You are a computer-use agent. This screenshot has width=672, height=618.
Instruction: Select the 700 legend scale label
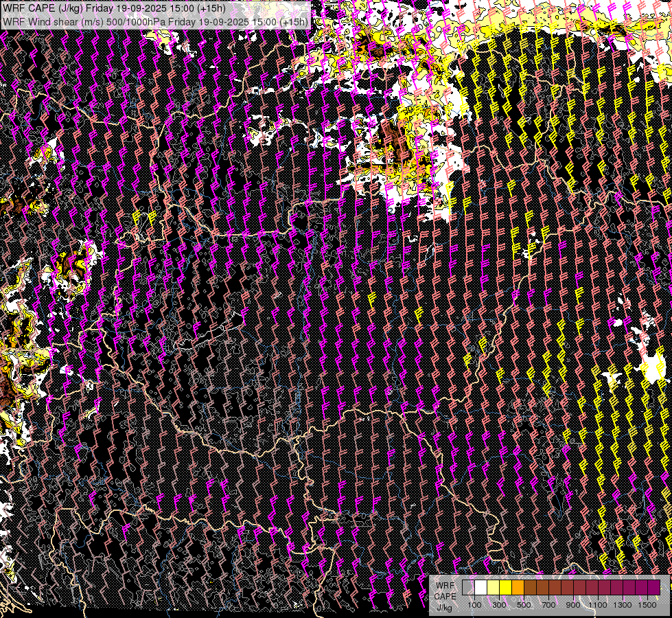pos(548,605)
